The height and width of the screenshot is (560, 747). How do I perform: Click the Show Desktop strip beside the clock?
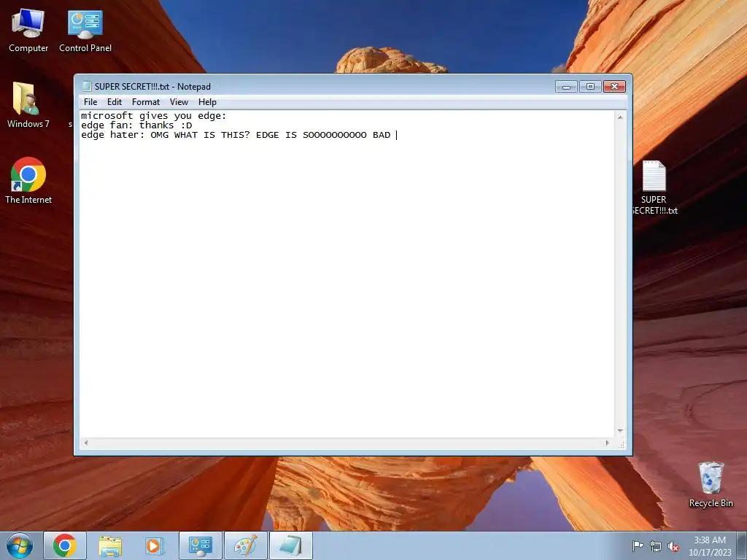click(x=742, y=545)
